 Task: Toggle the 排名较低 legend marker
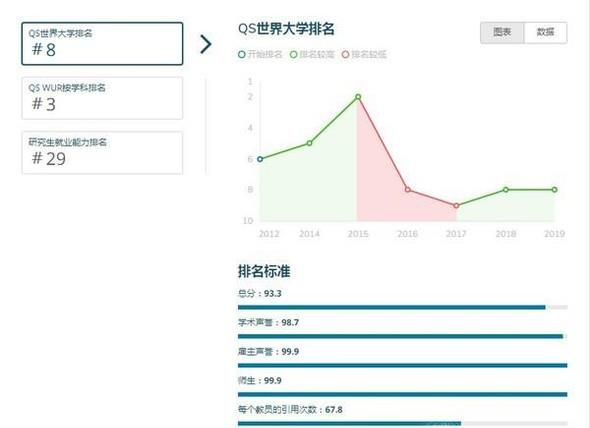345,55
